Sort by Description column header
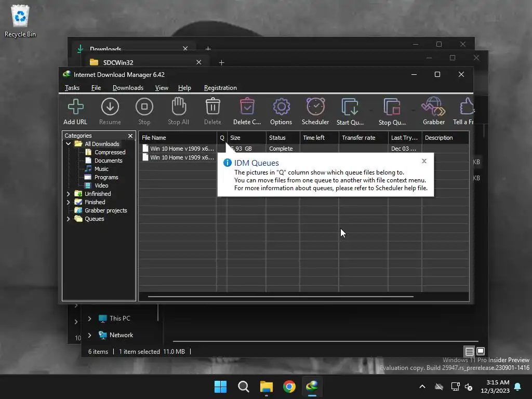The image size is (532, 399). click(x=445, y=138)
